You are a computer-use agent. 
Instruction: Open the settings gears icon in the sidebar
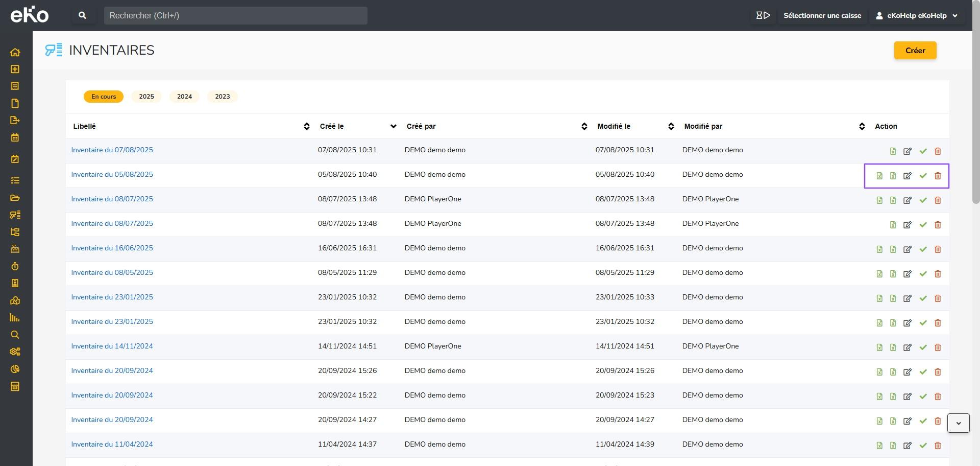tap(15, 352)
